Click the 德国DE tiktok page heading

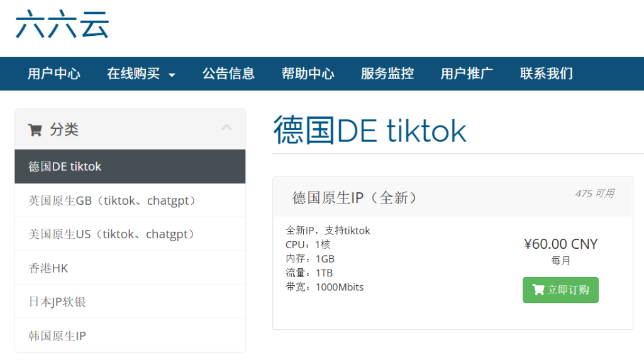click(370, 131)
